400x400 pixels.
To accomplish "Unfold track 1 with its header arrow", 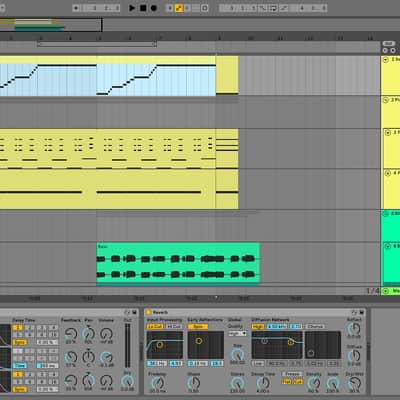I will 386,60.
